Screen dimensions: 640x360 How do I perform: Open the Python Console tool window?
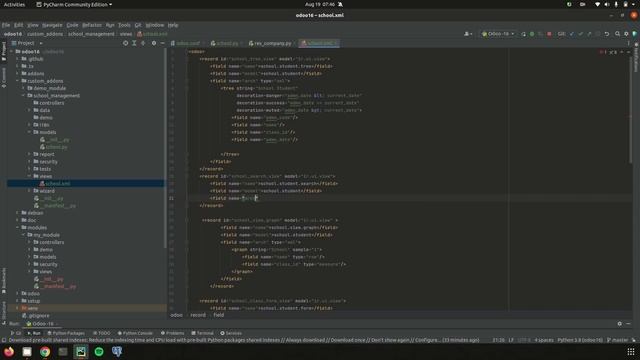(x=135, y=333)
